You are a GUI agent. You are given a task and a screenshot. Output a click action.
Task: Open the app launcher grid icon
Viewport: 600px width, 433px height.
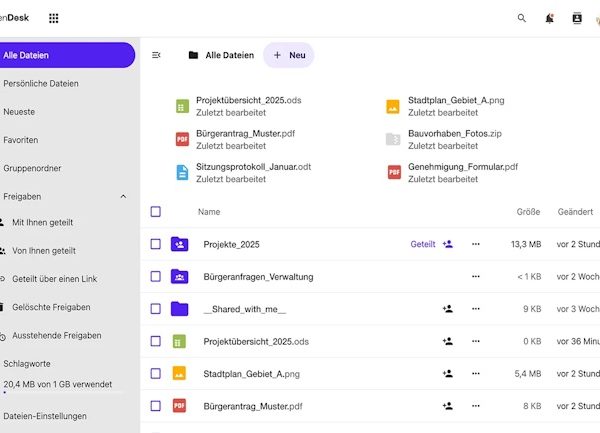coord(53,18)
